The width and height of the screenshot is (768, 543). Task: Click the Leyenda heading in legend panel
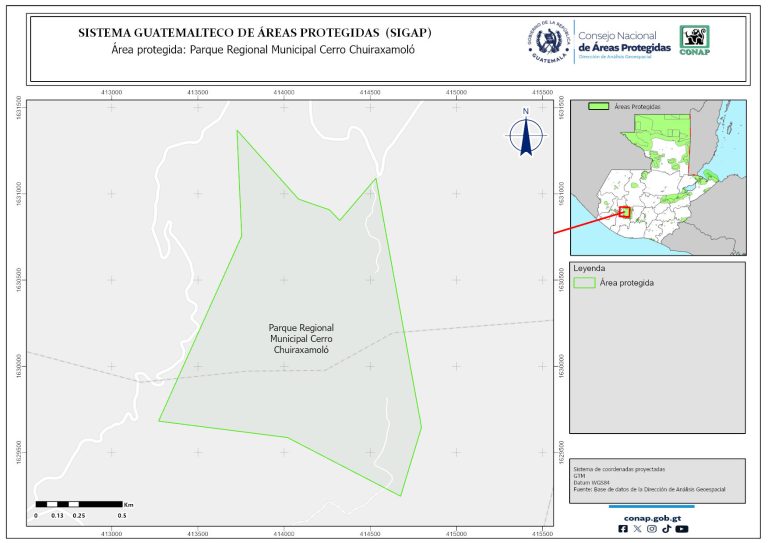click(x=589, y=268)
